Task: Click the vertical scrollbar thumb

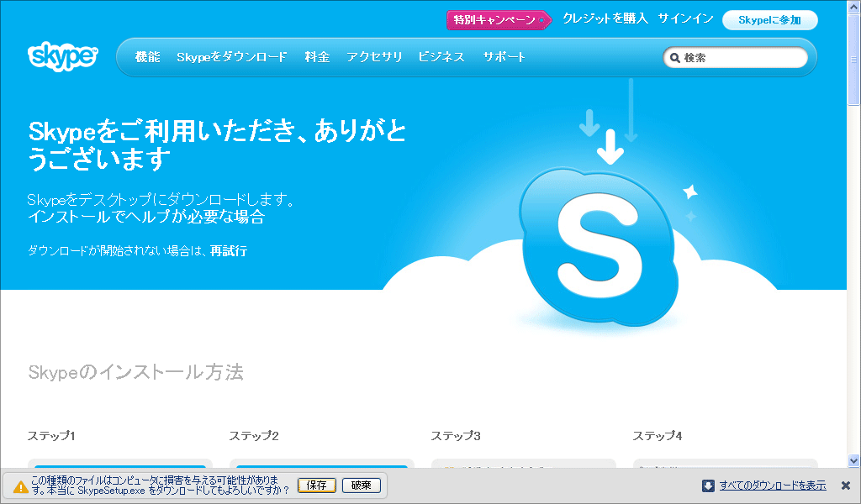Action: (854, 60)
